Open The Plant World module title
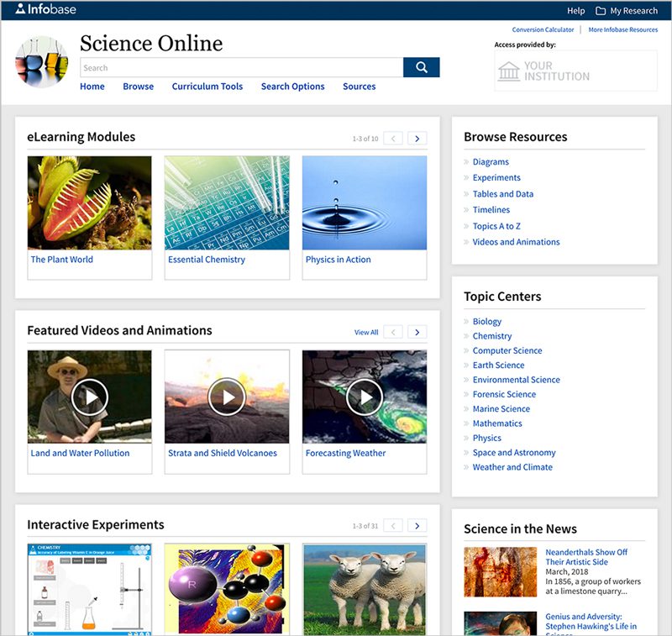672x636 pixels. pyautogui.click(x=61, y=260)
